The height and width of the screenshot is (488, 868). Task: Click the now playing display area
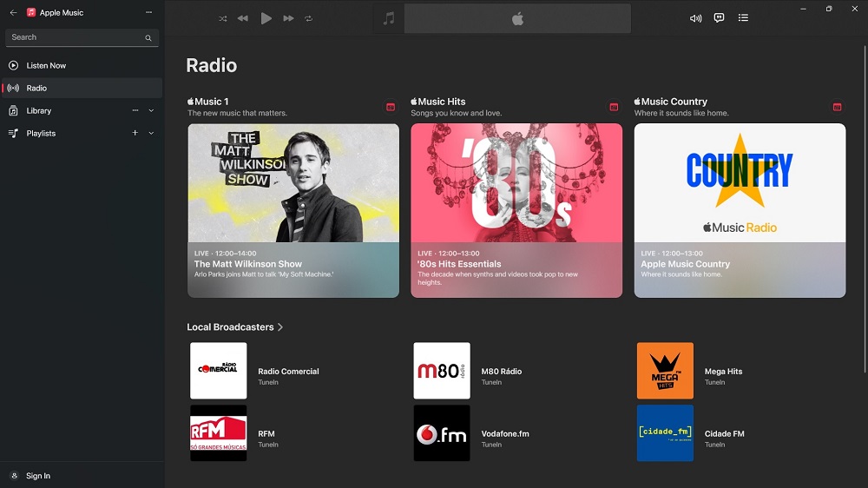[517, 18]
